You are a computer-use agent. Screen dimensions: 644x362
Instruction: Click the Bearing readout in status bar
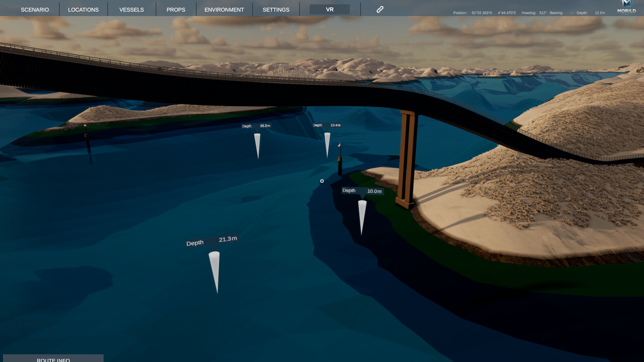pyautogui.click(x=562, y=13)
